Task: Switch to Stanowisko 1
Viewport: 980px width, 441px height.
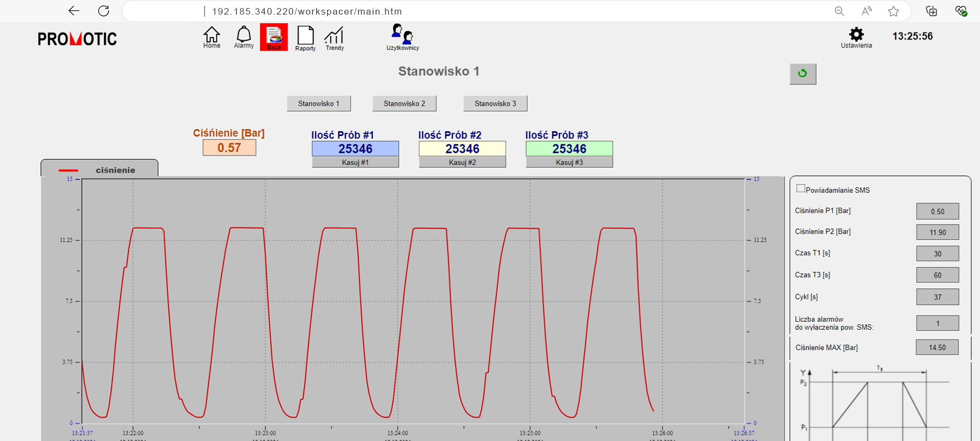Action: pos(319,104)
